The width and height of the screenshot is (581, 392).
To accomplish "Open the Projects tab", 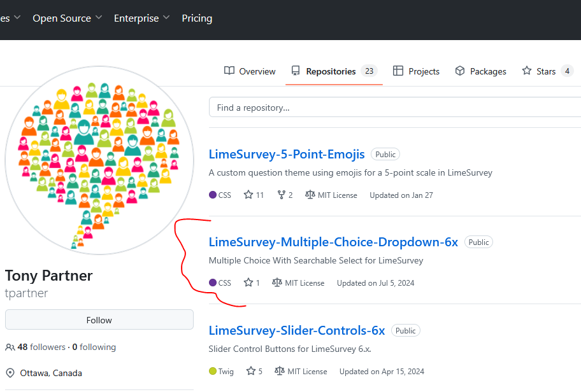I will click(416, 71).
